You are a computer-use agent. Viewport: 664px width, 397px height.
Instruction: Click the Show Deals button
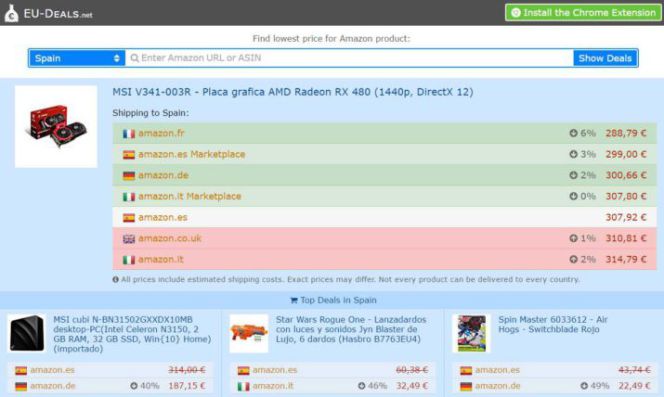pos(605,58)
